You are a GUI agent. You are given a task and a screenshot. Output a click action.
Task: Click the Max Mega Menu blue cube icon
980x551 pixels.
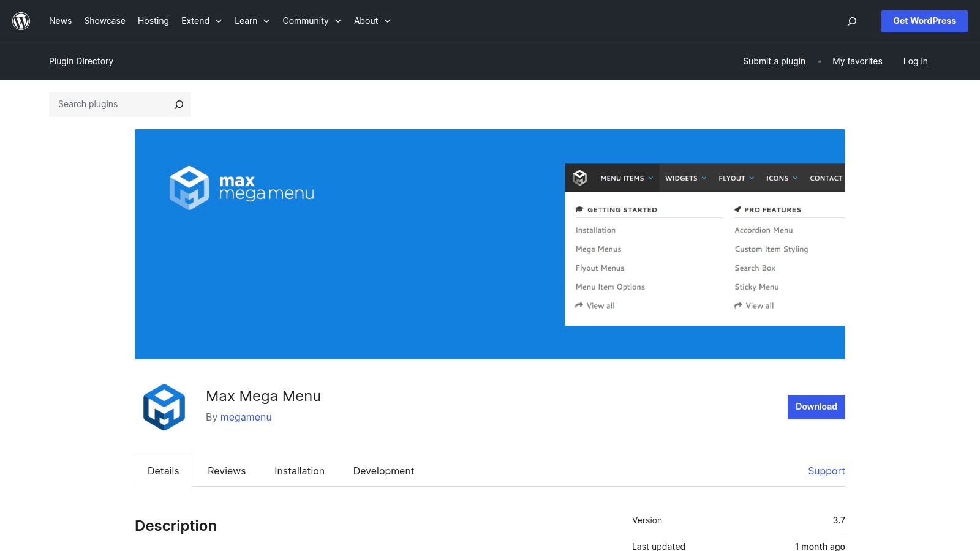click(x=164, y=407)
